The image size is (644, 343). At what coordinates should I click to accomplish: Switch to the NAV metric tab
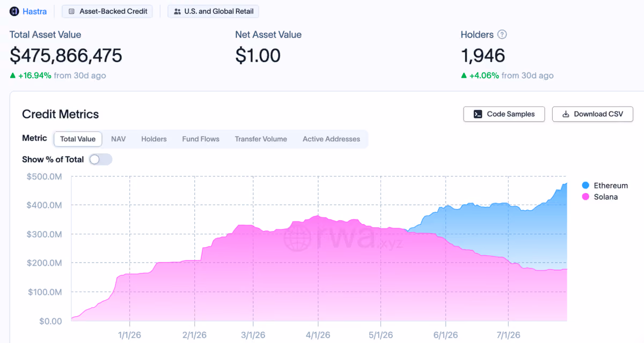pos(119,139)
